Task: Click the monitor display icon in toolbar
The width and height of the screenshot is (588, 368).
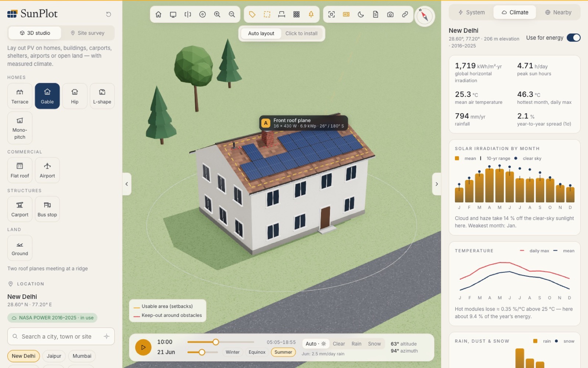Action: tap(173, 14)
